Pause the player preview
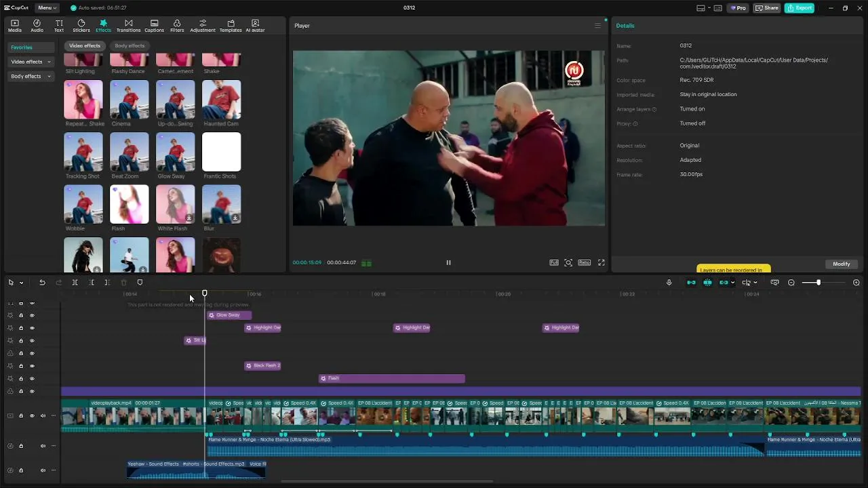Viewport: 868px width, 488px height. [x=448, y=263]
